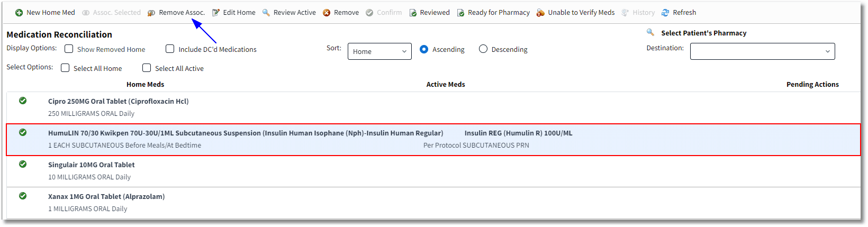This screenshot has width=868, height=227.
Task: Click the Unable to Verify Meds icon
Action: pyautogui.click(x=540, y=13)
